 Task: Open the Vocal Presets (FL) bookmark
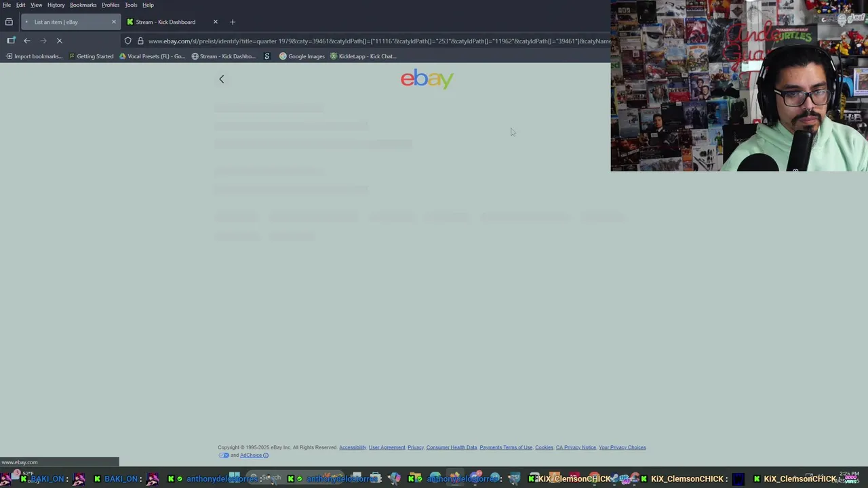click(x=152, y=56)
